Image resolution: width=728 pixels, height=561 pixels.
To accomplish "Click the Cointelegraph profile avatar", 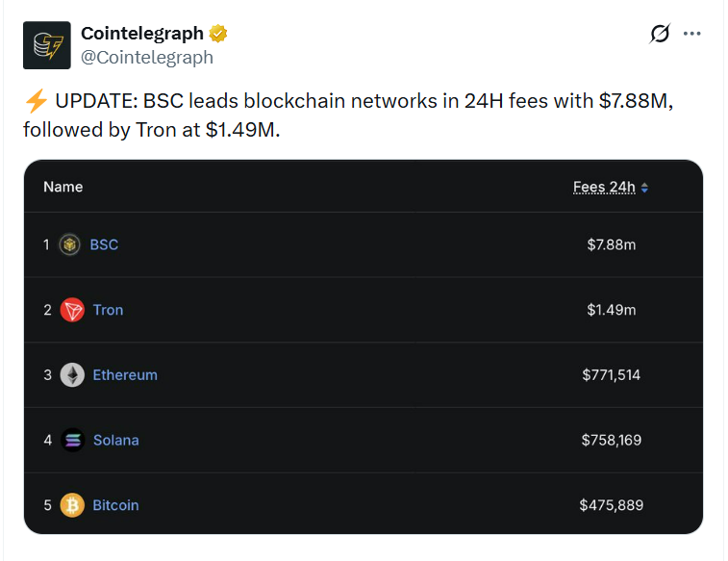I will 46,45.
